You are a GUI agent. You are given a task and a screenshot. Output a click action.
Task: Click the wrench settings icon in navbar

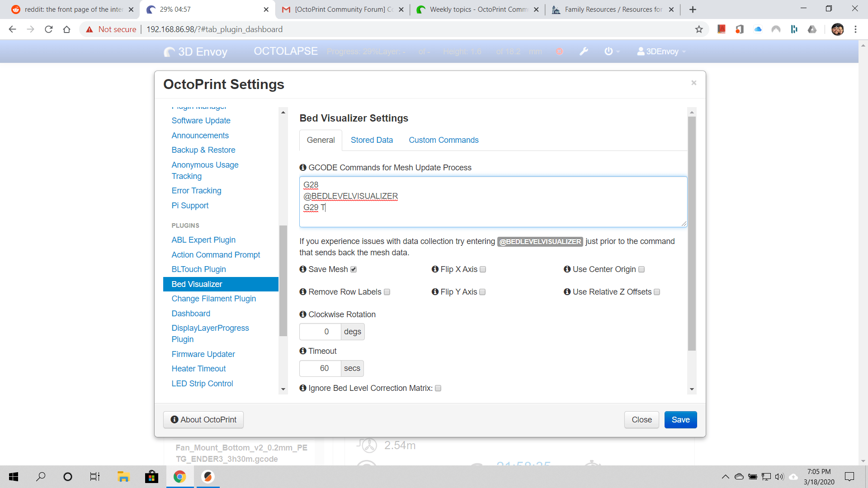(x=584, y=52)
